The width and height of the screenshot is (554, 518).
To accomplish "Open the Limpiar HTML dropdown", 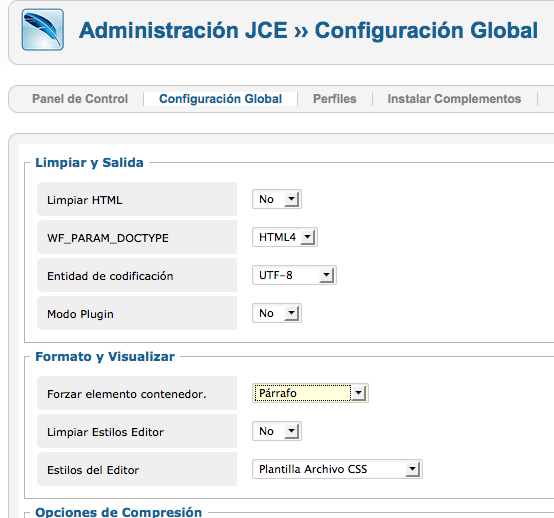I will [277, 199].
